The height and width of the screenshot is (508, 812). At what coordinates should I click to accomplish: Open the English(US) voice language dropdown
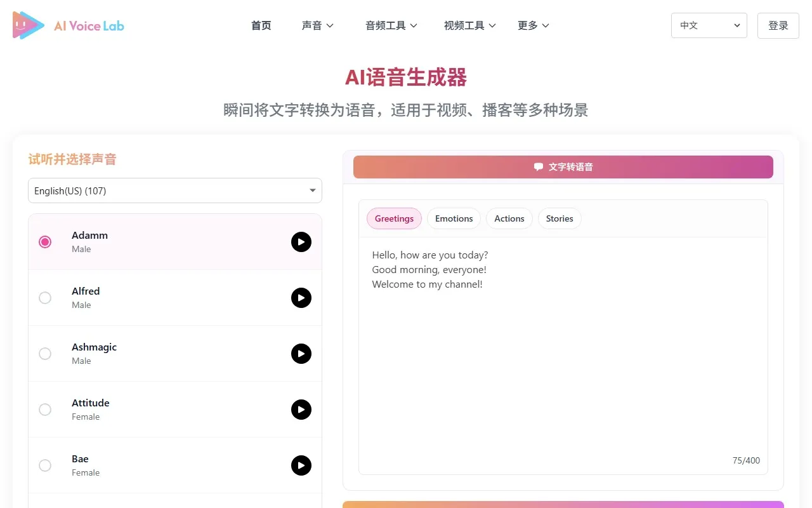(x=175, y=190)
